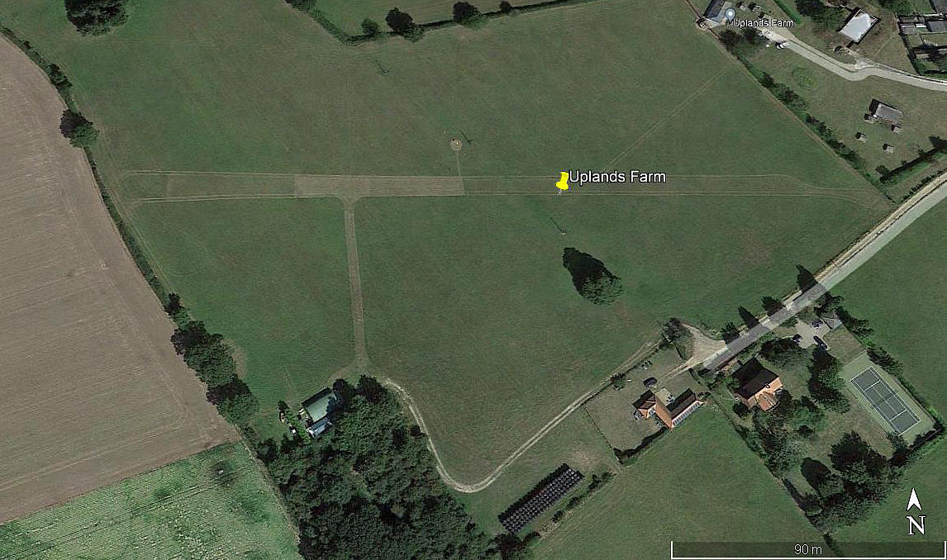
Task: Click the light-gray roofed barn at top right
Action: pyautogui.click(x=859, y=26)
